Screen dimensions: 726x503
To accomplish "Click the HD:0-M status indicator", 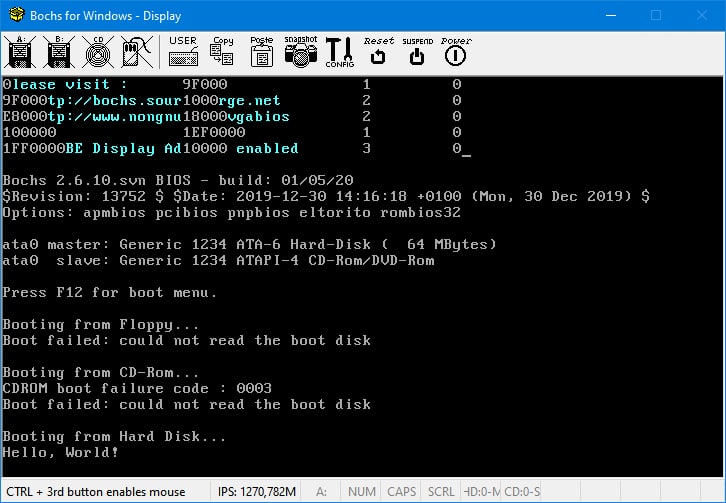I will [x=482, y=491].
